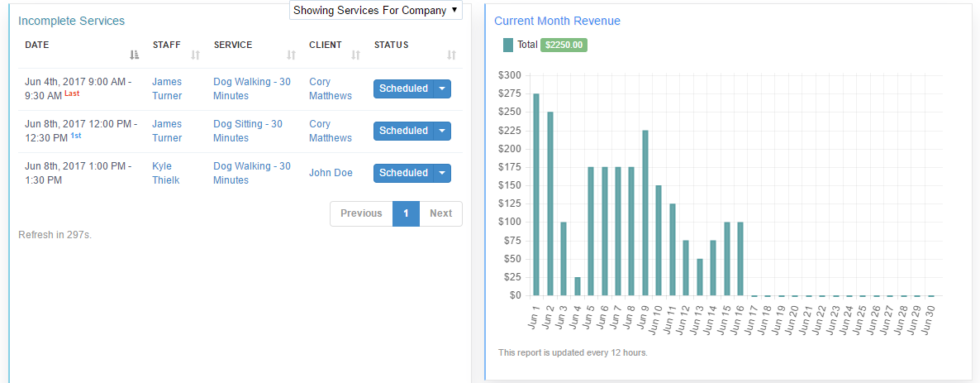Click the Jun 8th 1:00 PM date cell
The height and width of the screenshot is (383, 980).
click(x=78, y=173)
